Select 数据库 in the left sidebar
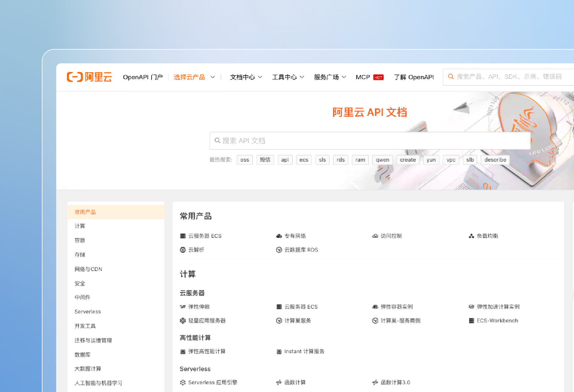574x392 pixels. point(116,355)
